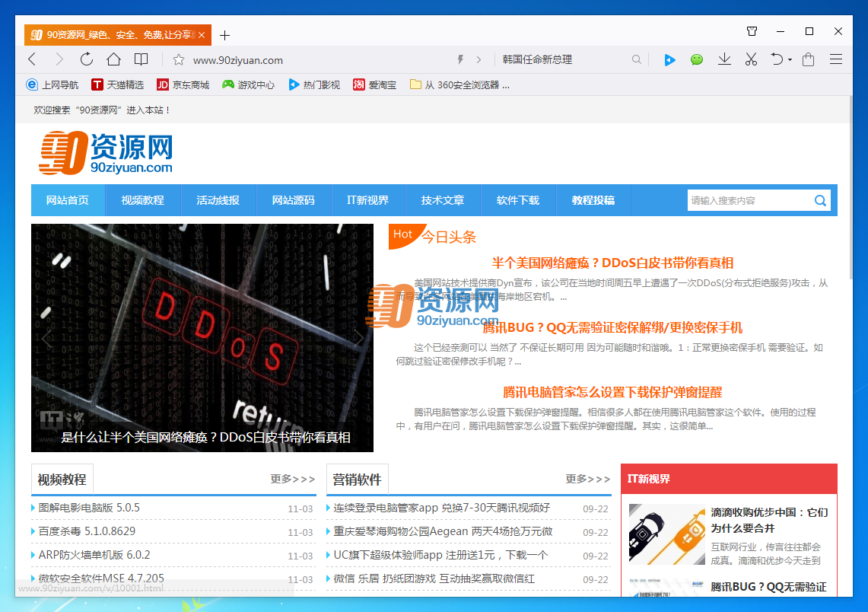868x612 pixels.
Task: Expand 更多>>> in 营销软件 section
Action: tap(588, 479)
